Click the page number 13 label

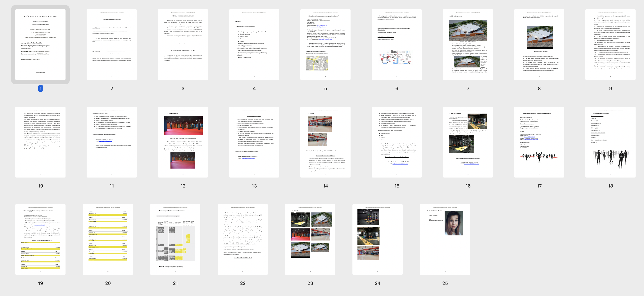point(254,186)
